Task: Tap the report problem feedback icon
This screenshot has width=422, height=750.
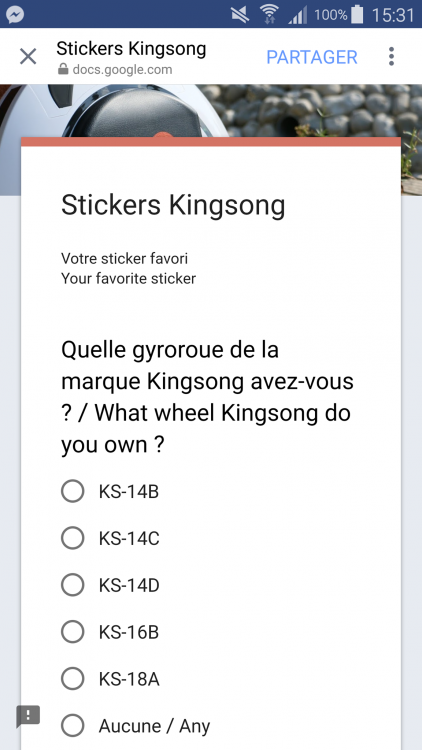Action: click(28, 716)
